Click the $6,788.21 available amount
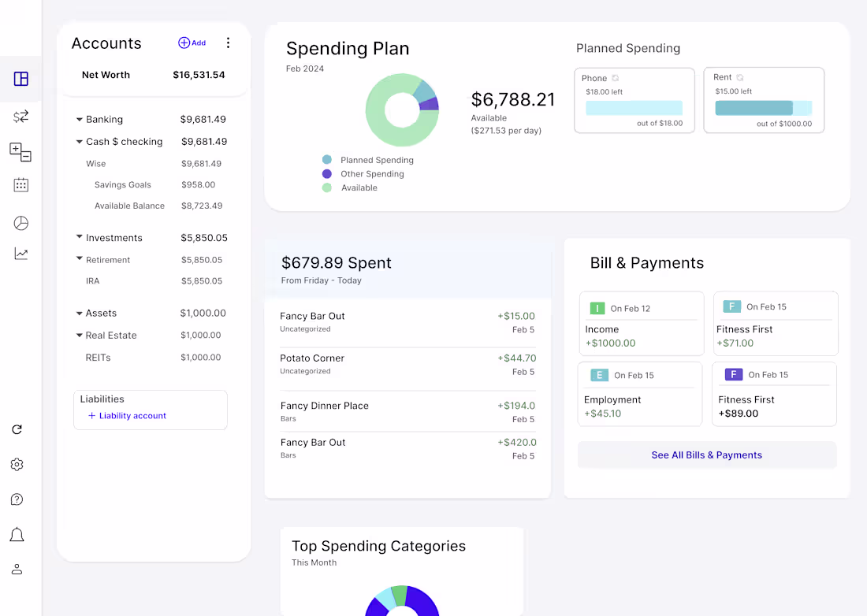867x616 pixels. point(512,99)
